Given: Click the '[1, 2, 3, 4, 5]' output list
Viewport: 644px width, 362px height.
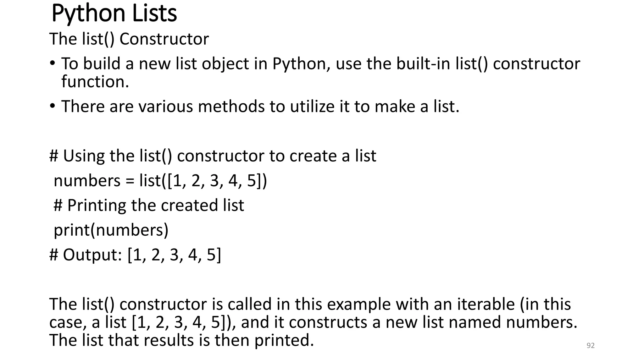Looking at the screenshot, I should click(x=174, y=255).
